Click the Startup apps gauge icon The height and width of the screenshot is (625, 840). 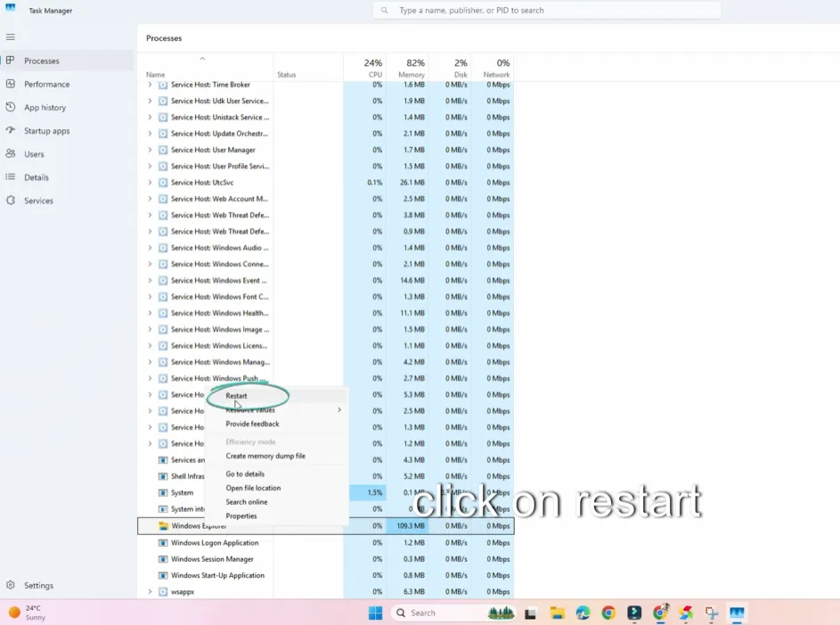pos(10,131)
